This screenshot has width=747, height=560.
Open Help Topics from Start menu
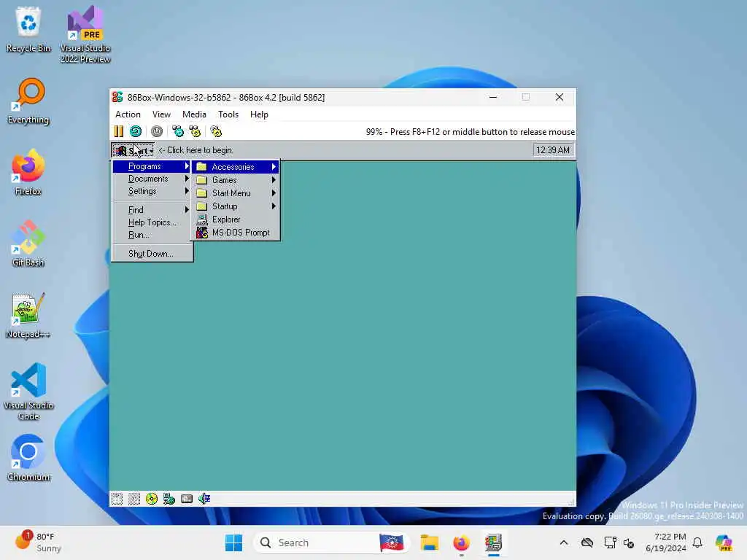point(152,222)
